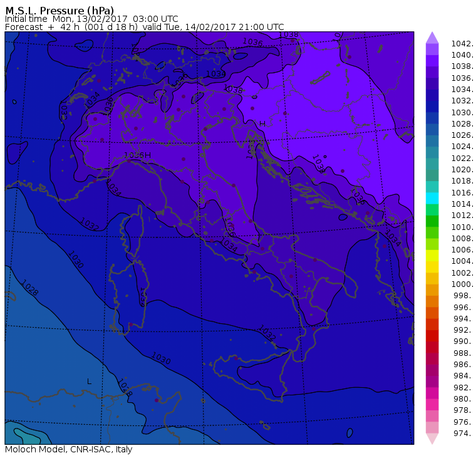Click the 'Initial time Mon, 13/02/2017 03:00 UTC' line
Viewport: 476px width, 458px height.
click(91, 19)
